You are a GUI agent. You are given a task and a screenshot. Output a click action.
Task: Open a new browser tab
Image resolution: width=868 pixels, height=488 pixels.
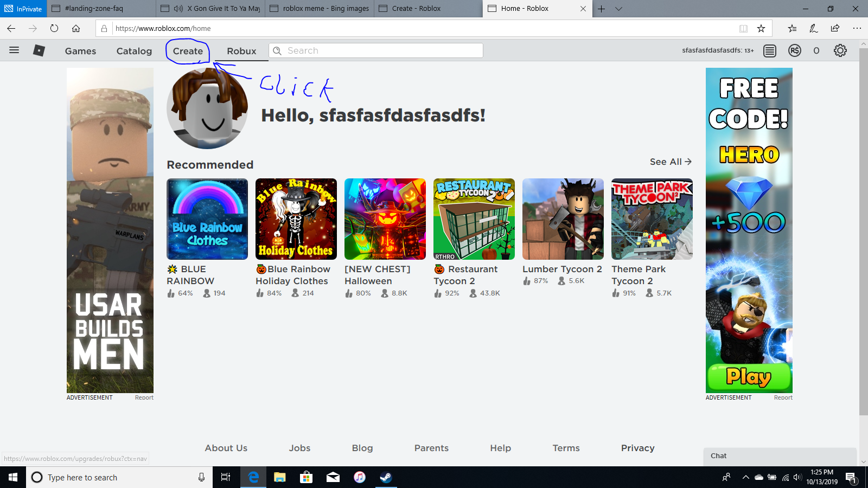pyautogui.click(x=602, y=9)
